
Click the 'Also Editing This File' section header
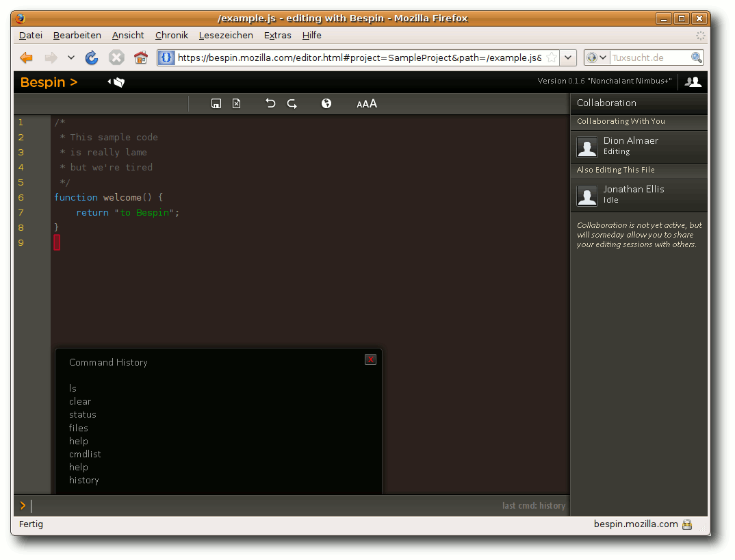coord(615,170)
